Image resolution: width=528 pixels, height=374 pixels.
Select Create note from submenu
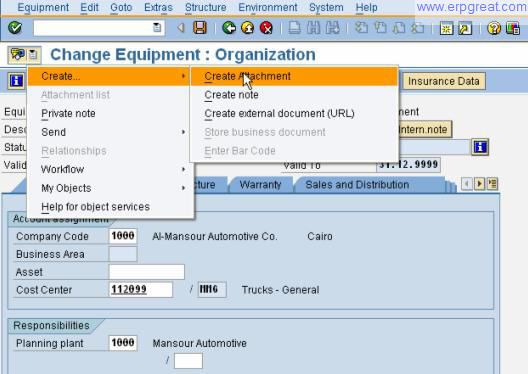[294, 95]
